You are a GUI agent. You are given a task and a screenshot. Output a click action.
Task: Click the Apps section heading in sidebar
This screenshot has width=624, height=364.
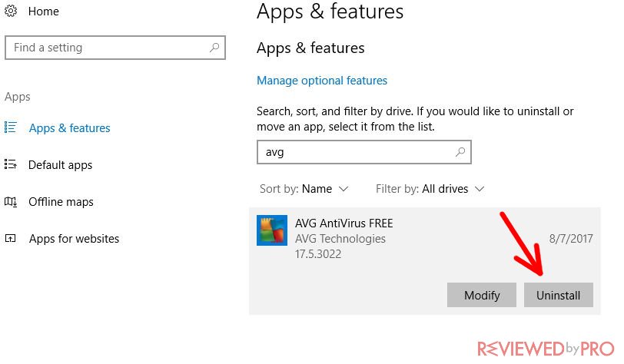(x=18, y=97)
